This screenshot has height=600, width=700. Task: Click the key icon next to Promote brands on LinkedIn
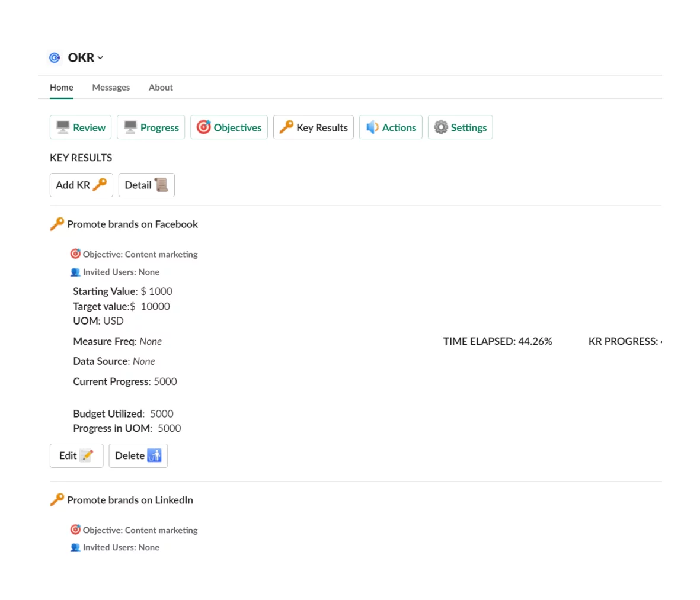pyautogui.click(x=56, y=499)
